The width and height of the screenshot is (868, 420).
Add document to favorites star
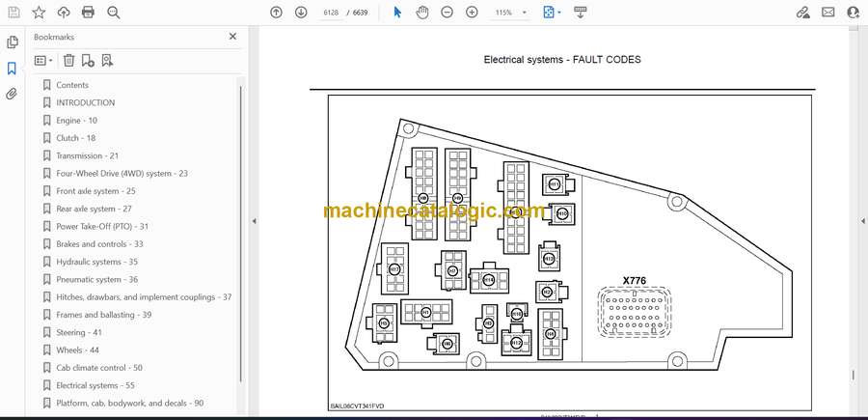pyautogui.click(x=39, y=13)
